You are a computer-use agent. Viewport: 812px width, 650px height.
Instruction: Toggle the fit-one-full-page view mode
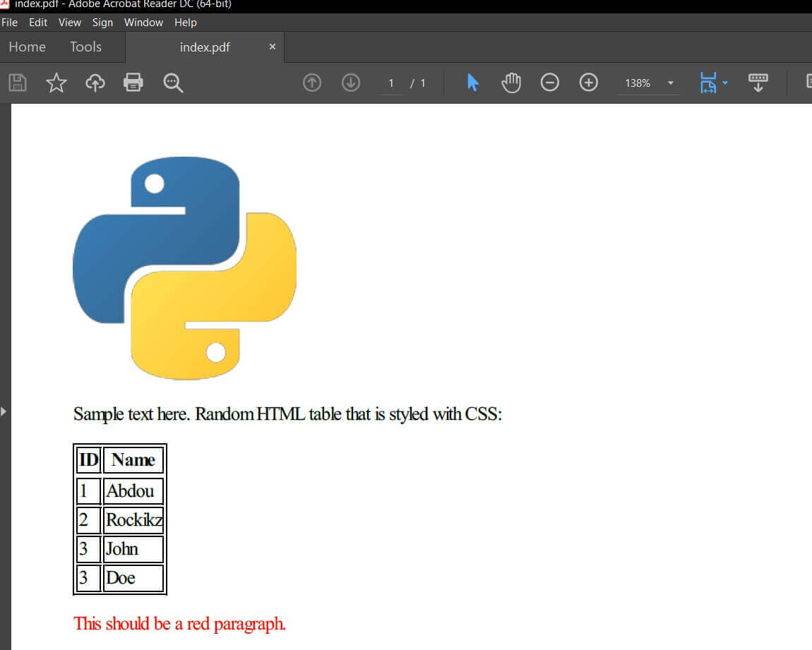pos(708,83)
